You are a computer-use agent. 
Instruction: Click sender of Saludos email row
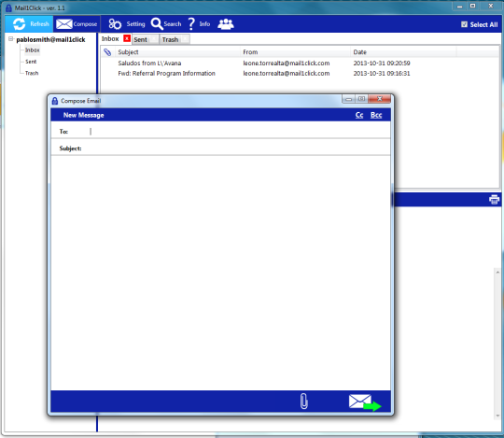click(287, 63)
